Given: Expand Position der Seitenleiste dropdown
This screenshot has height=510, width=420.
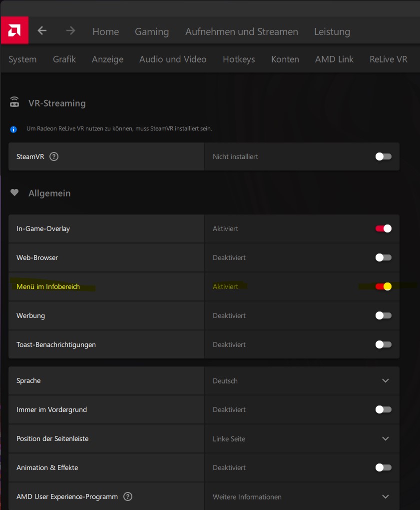Looking at the screenshot, I should tap(385, 438).
